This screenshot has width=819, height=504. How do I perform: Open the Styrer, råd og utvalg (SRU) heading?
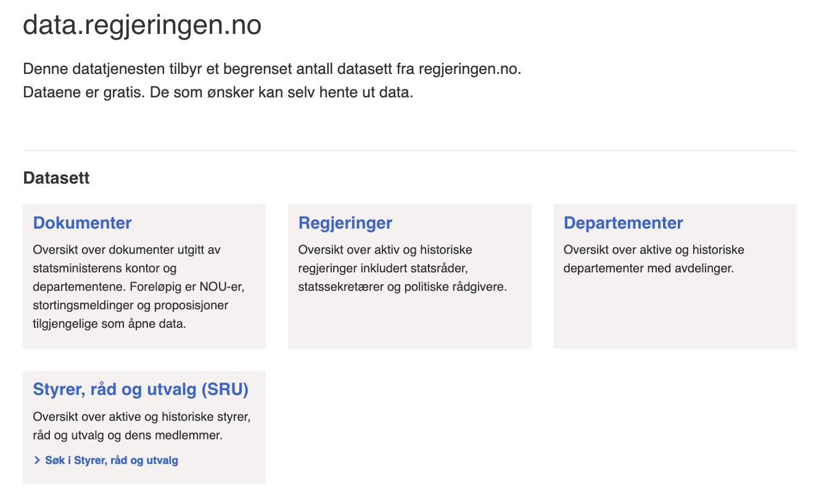click(x=141, y=389)
